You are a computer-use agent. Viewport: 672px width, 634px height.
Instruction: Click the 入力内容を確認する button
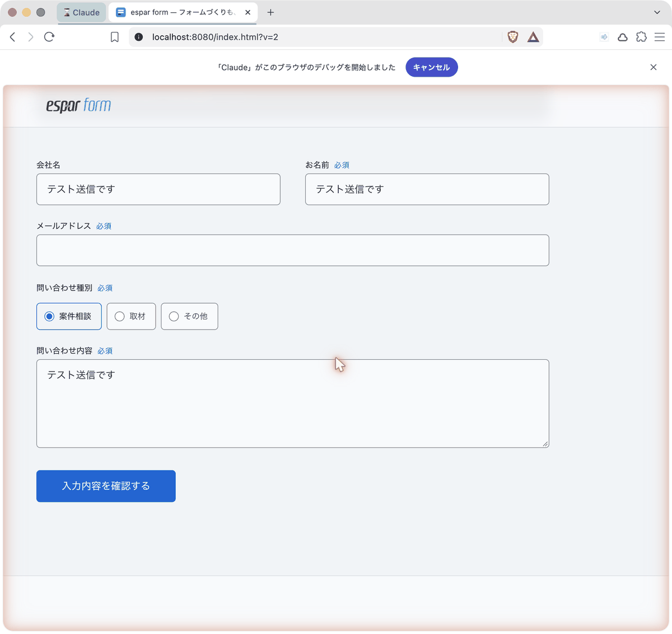(106, 486)
